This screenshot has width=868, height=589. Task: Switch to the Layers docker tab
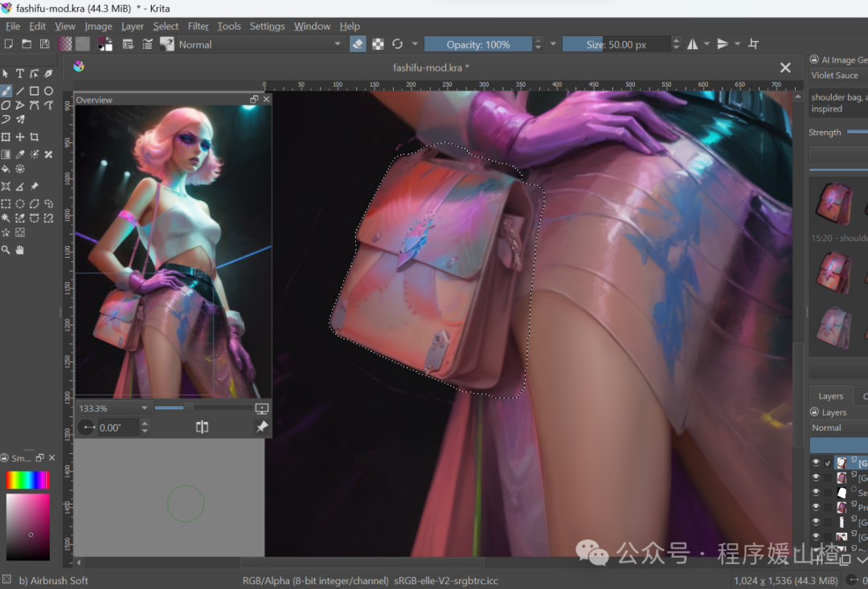(830, 396)
